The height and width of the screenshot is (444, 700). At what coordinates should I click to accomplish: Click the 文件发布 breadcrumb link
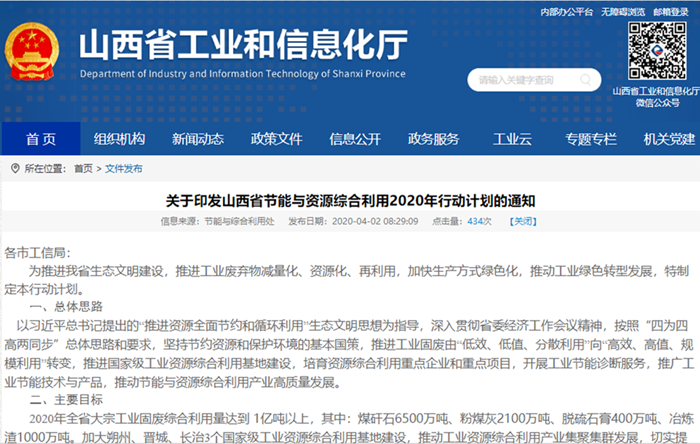[124, 169]
